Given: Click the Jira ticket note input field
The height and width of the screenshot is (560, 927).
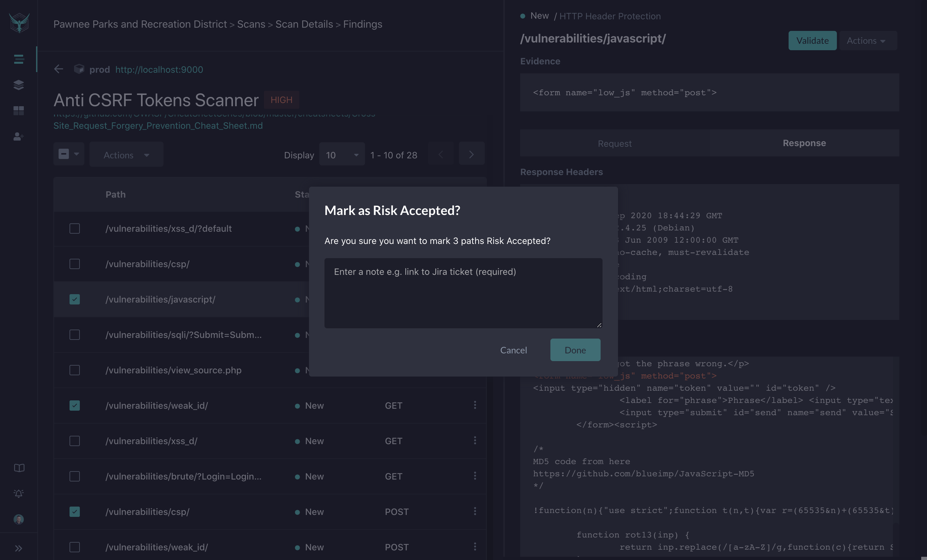Looking at the screenshot, I should click(x=463, y=293).
